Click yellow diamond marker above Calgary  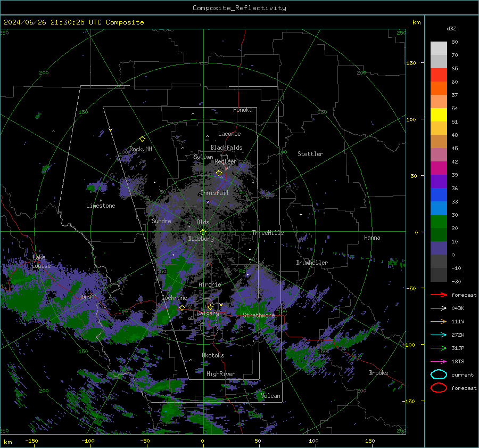click(x=210, y=307)
